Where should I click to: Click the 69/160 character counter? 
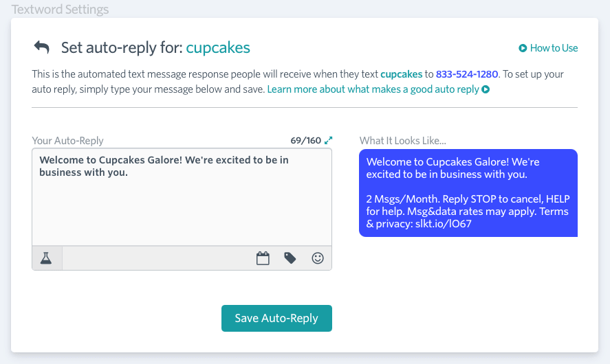pos(306,140)
